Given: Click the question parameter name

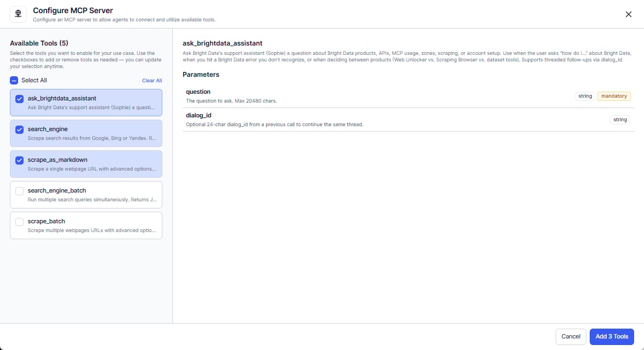Looking at the screenshot, I should pyautogui.click(x=198, y=92).
